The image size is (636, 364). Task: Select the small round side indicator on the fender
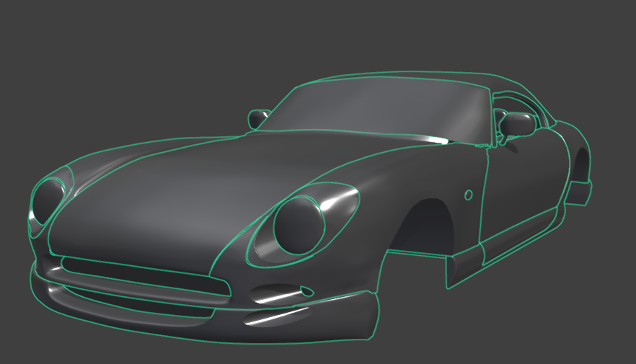(x=468, y=195)
